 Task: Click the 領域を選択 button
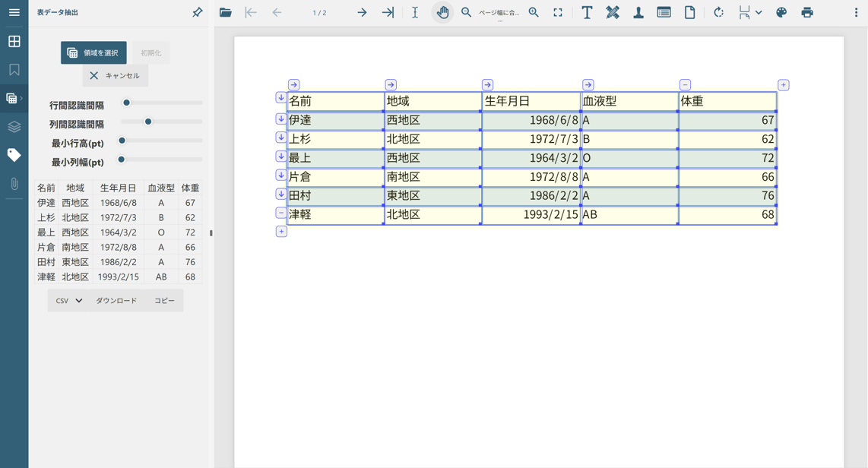[x=93, y=53]
